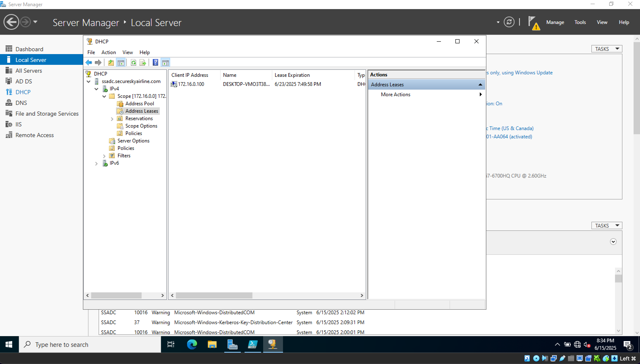Go up one level in DHCP console
This screenshot has width=640, height=364.
[x=111, y=63]
